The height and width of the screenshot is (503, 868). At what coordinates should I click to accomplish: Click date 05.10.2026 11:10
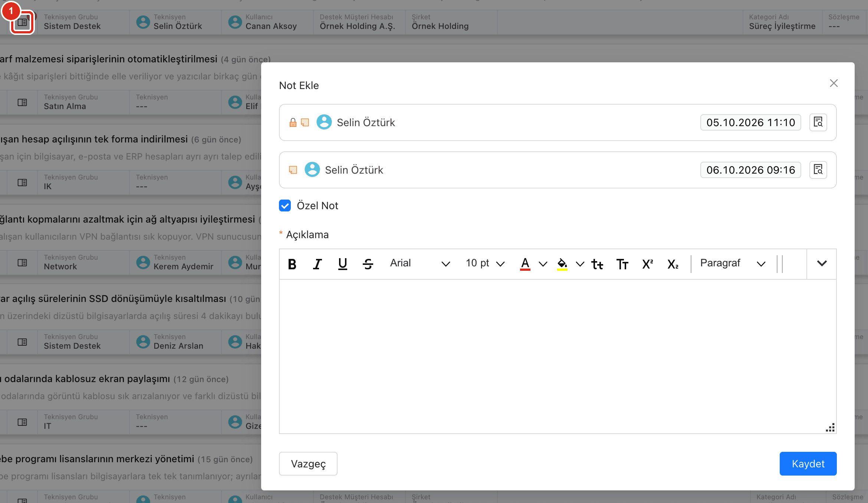pyautogui.click(x=750, y=122)
